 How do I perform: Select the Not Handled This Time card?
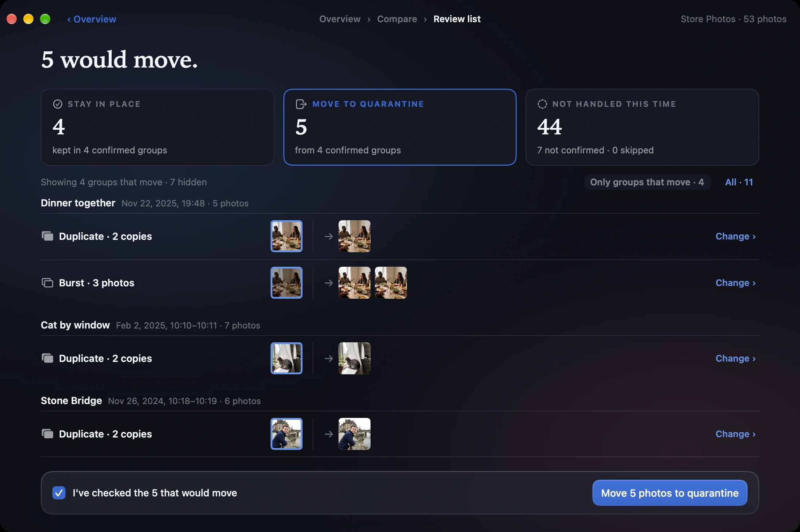[x=642, y=127]
